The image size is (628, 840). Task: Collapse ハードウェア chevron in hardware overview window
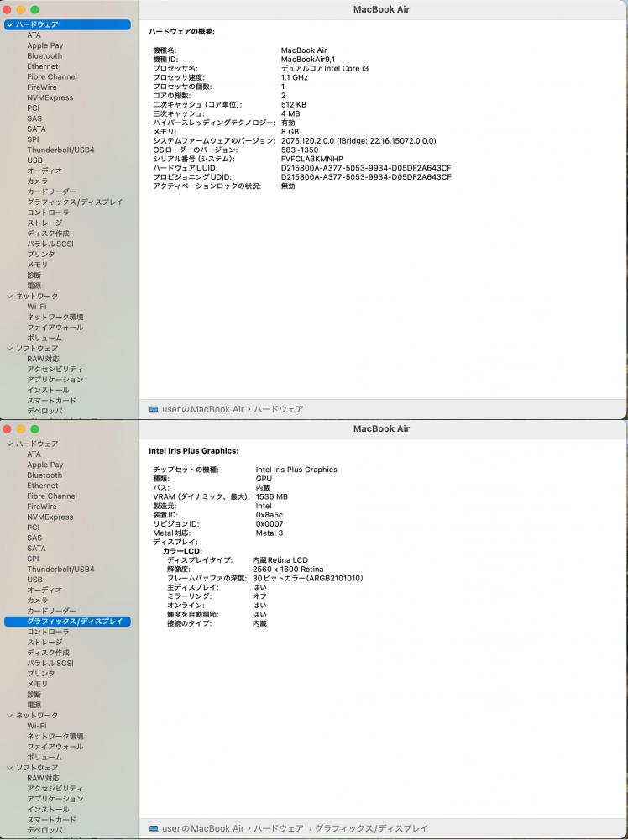click(9, 24)
